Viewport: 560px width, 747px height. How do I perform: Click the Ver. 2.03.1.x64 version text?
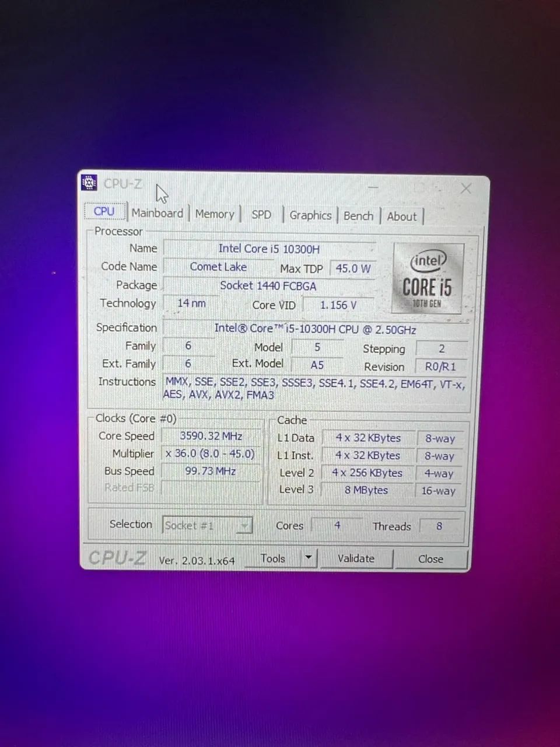point(197,560)
